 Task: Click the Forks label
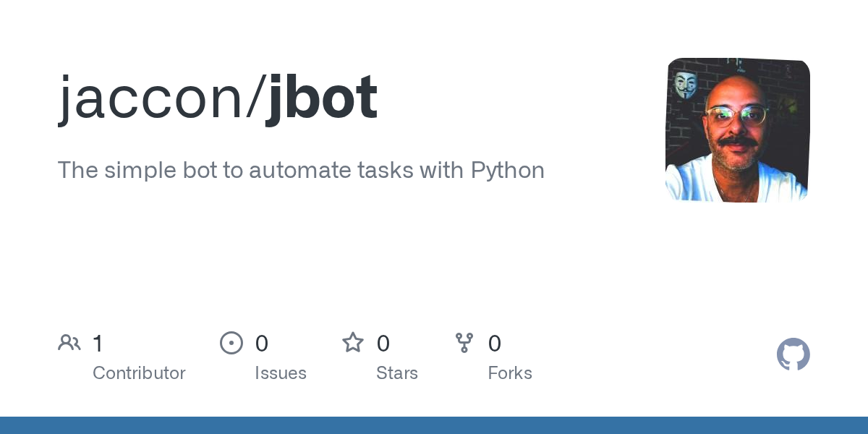[x=510, y=373]
